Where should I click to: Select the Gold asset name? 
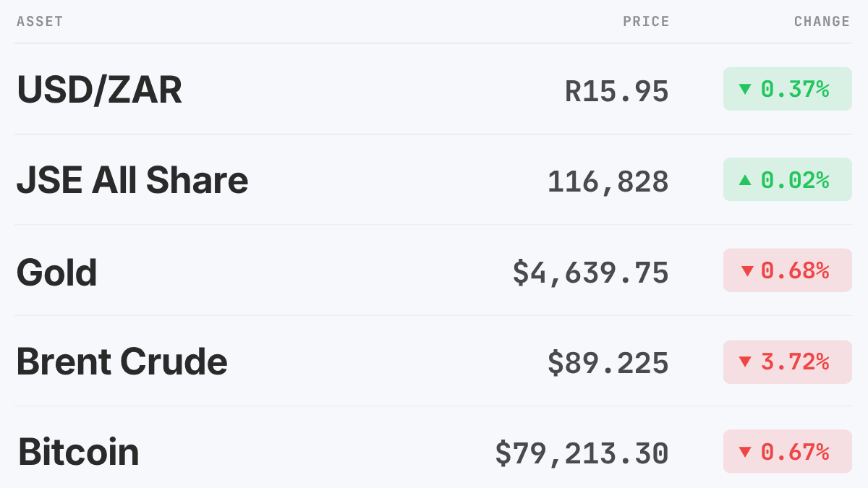tap(56, 272)
